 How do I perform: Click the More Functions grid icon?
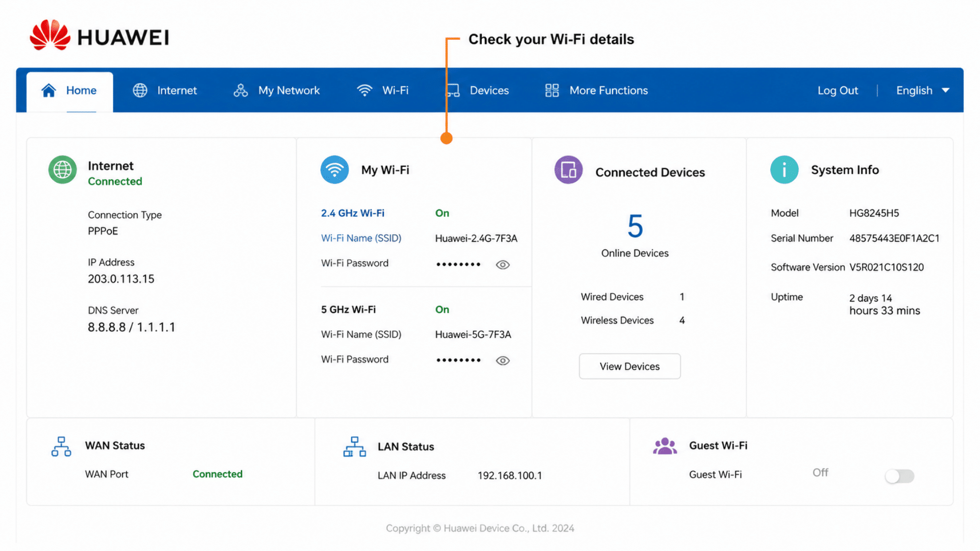[552, 90]
